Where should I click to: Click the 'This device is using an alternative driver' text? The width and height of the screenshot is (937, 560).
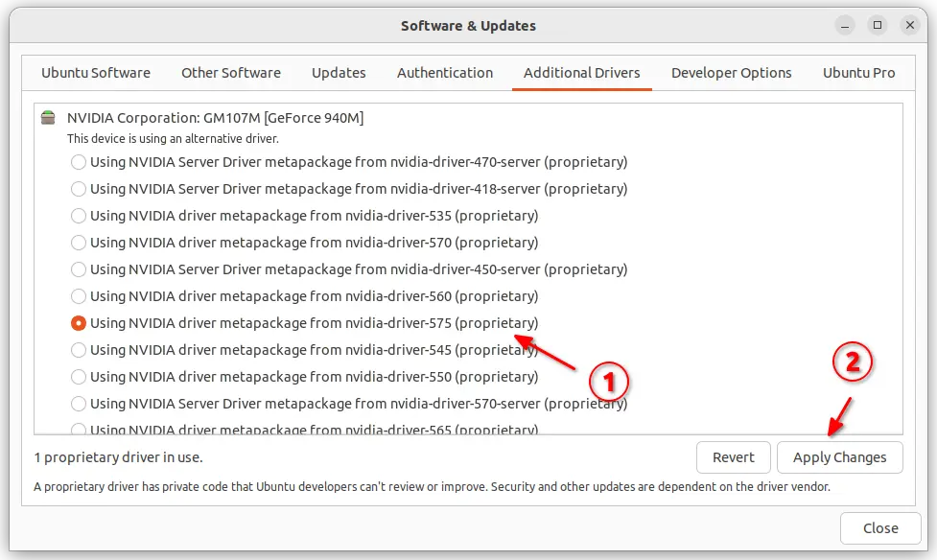click(x=173, y=139)
